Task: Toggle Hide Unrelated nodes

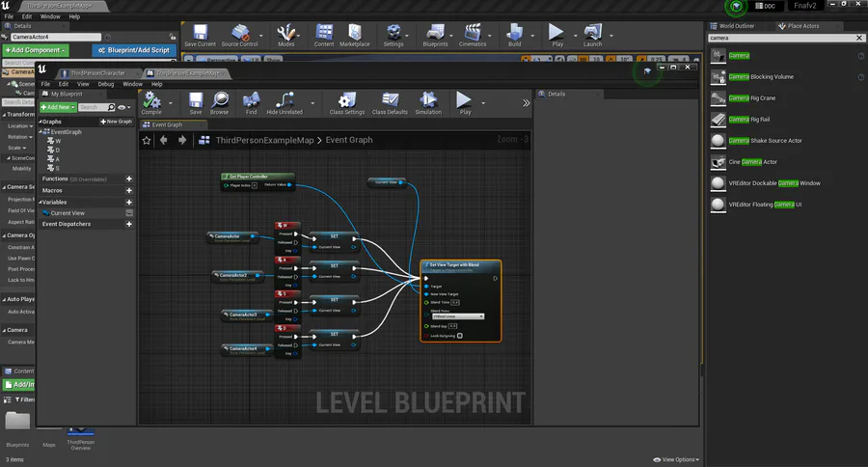Action: 285,103
